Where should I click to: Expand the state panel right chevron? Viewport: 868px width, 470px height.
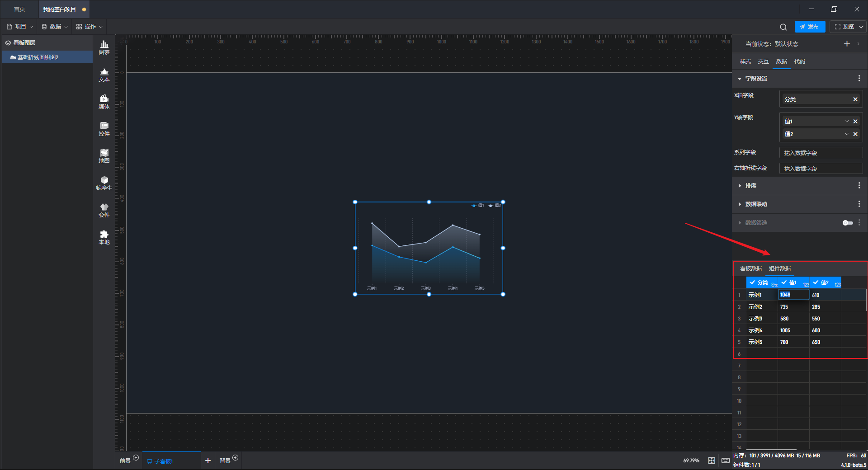pyautogui.click(x=858, y=44)
